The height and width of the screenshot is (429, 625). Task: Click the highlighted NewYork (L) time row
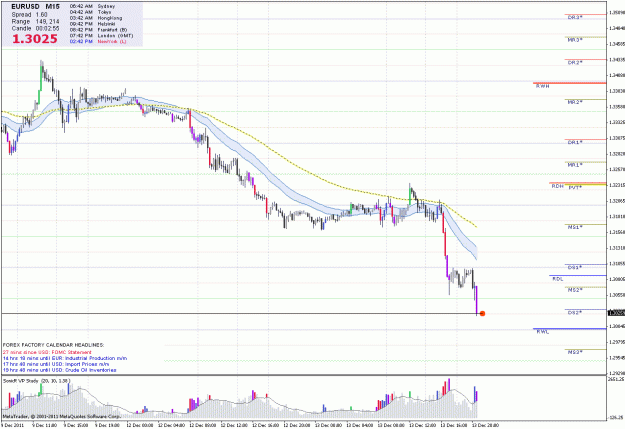98,41
